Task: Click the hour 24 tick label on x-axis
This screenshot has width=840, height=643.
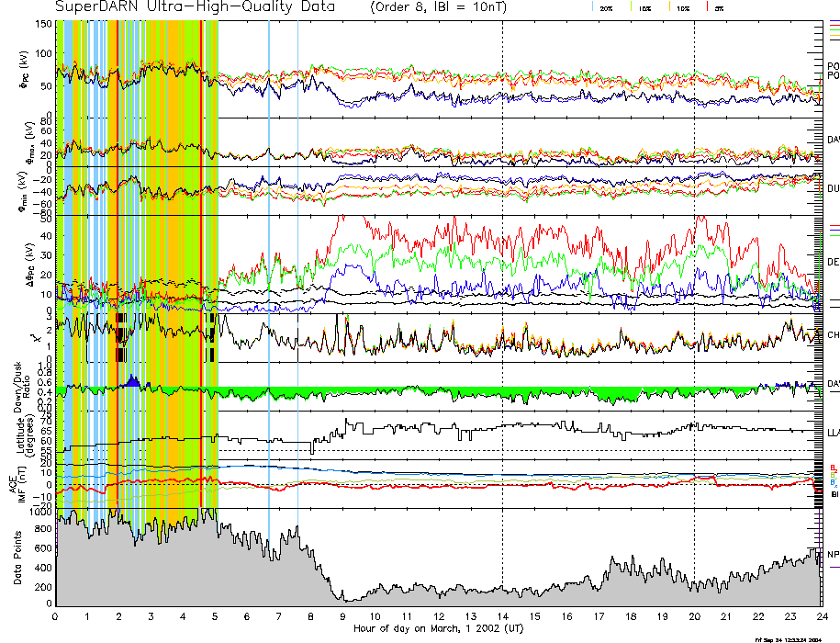Action: pyautogui.click(x=823, y=616)
